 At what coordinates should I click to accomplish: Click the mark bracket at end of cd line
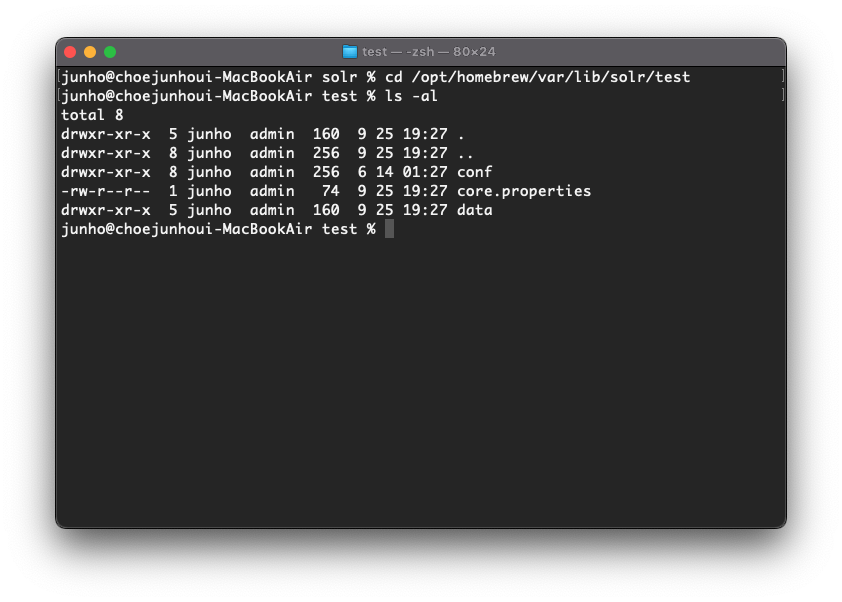click(x=781, y=77)
